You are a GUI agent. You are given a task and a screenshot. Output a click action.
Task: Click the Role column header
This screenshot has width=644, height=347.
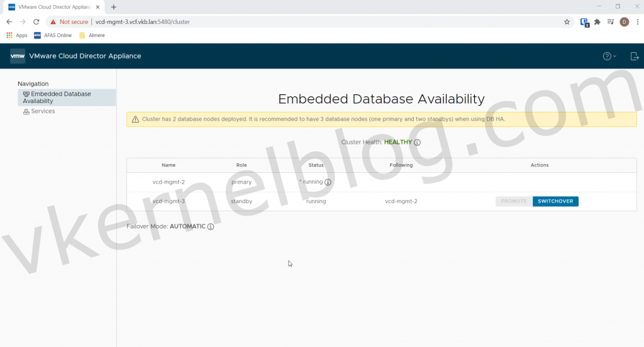pos(241,165)
